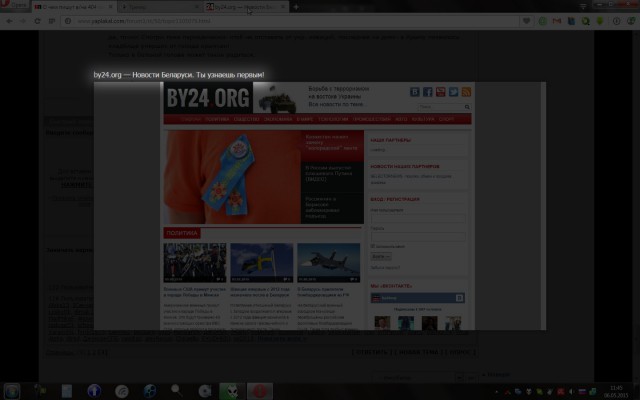This screenshot has width=640, height=400.
Task: Open the YouTube social icon on by24.org
Action: (x=440, y=92)
